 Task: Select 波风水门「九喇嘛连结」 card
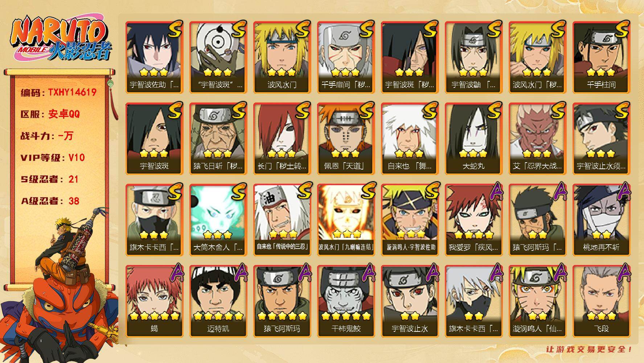click(x=346, y=220)
